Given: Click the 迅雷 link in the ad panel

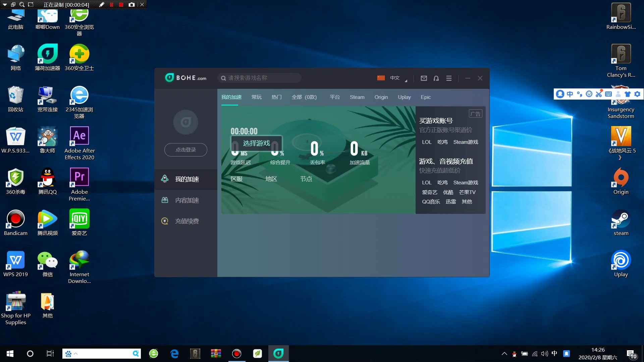Looking at the screenshot, I should [451, 202].
